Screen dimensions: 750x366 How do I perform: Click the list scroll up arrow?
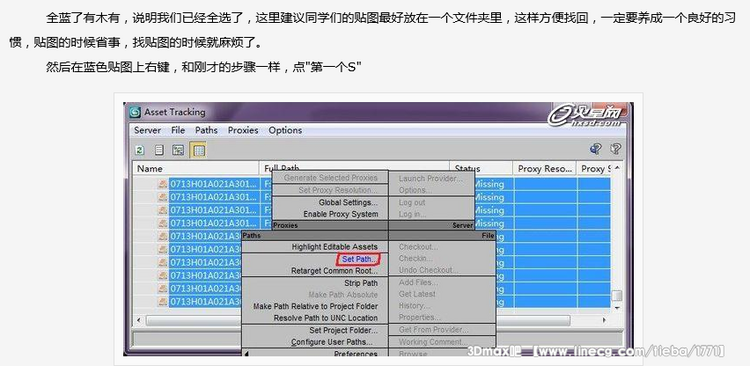[x=617, y=168]
